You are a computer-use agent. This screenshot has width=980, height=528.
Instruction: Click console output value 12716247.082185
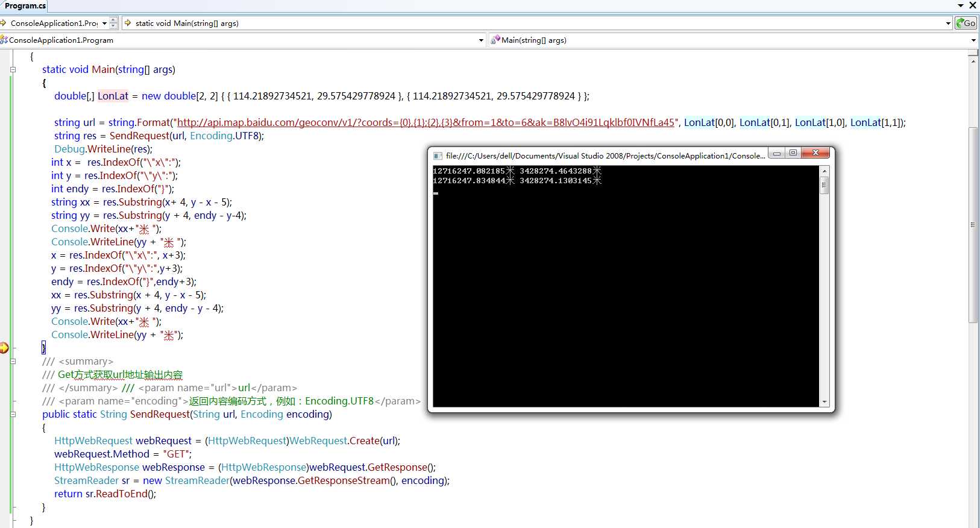coord(469,171)
